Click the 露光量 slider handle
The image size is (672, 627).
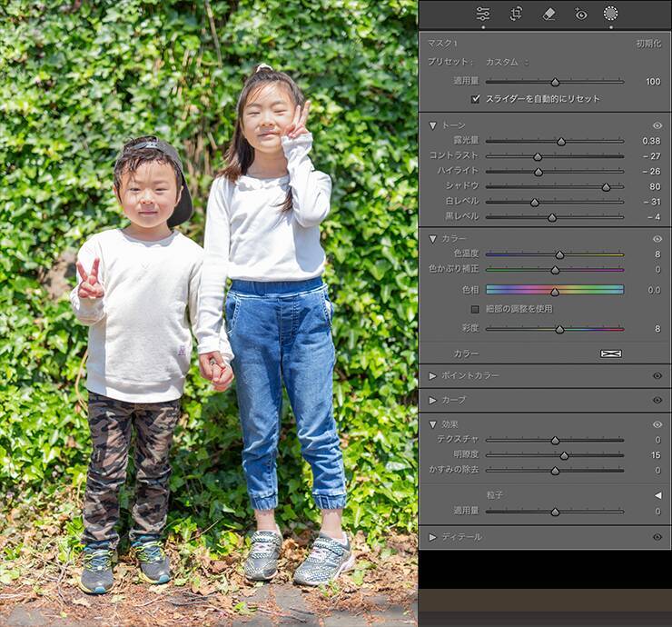coord(561,142)
